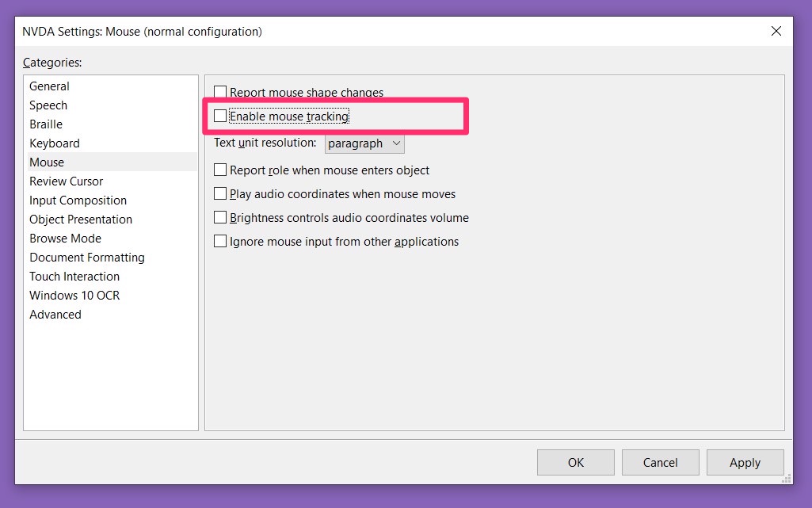The image size is (812, 508).
Task: Open Speech settings category
Action: click(48, 105)
